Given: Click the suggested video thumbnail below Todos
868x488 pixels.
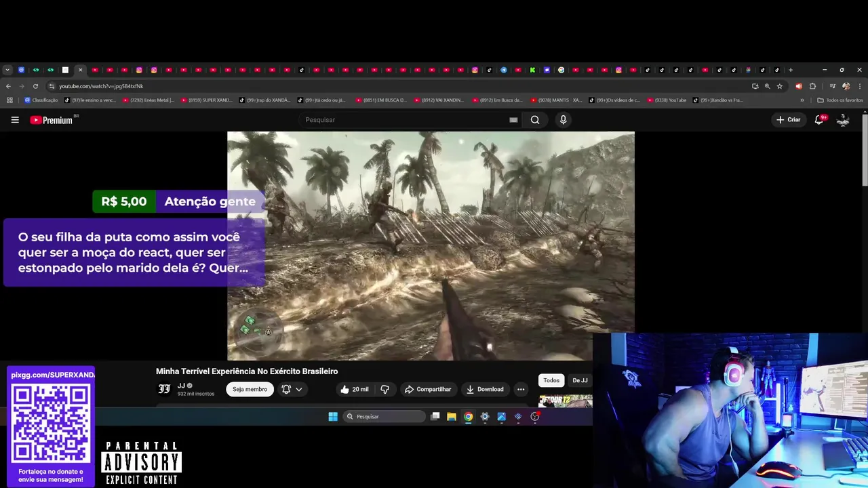Looking at the screenshot, I should (x=565, y=401).
